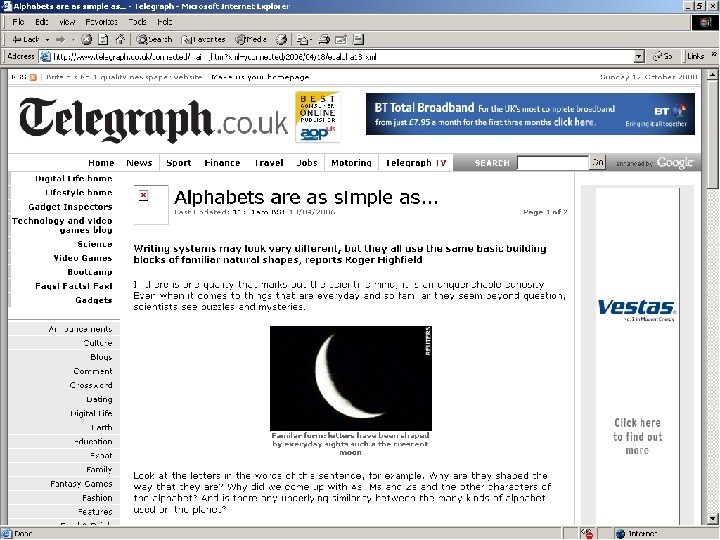The width and height of the screenshot is (720, 540).
Task: Click the site search Go button
Action: pyautogui.click(x=598, y=162)
